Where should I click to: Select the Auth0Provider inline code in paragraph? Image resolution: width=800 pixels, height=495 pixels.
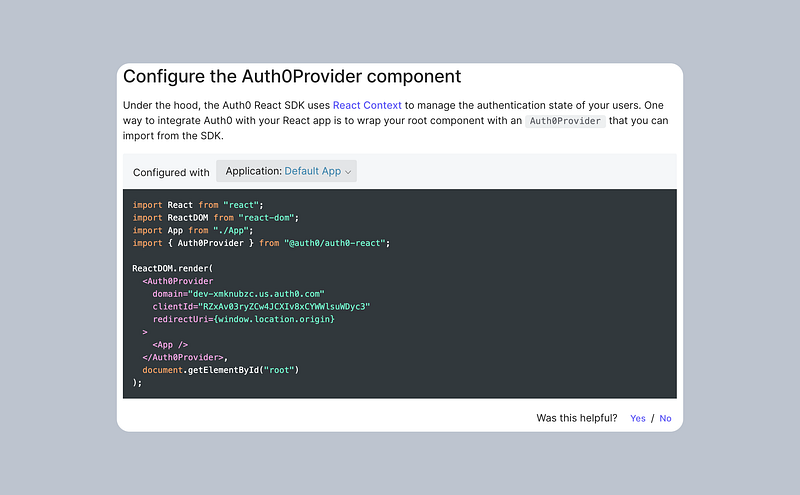coord(565,121)
